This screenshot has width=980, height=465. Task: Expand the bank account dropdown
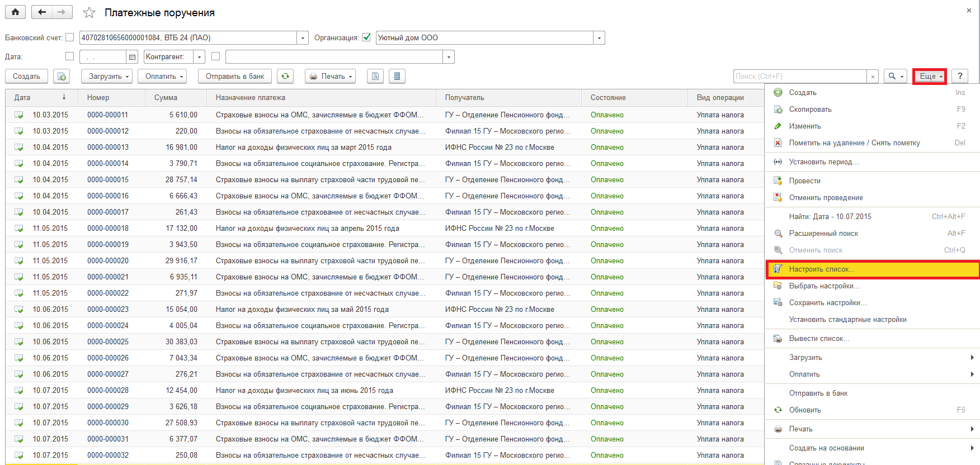point(303,38)
